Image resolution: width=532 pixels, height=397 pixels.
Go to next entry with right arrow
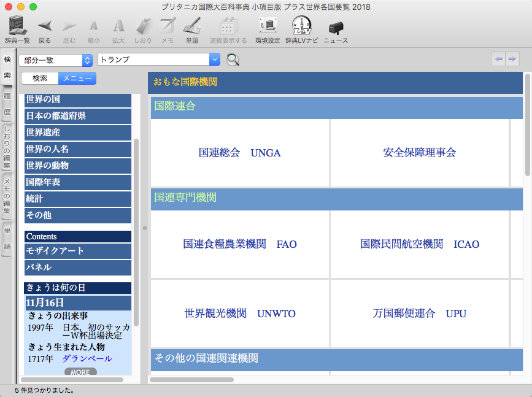512,59
